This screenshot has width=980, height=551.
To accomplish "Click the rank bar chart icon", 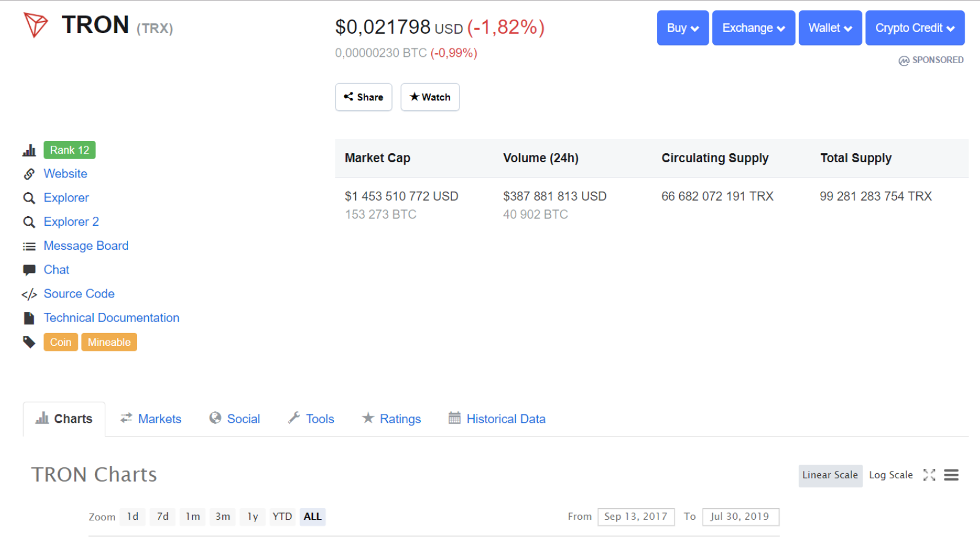I will (29, 150).
